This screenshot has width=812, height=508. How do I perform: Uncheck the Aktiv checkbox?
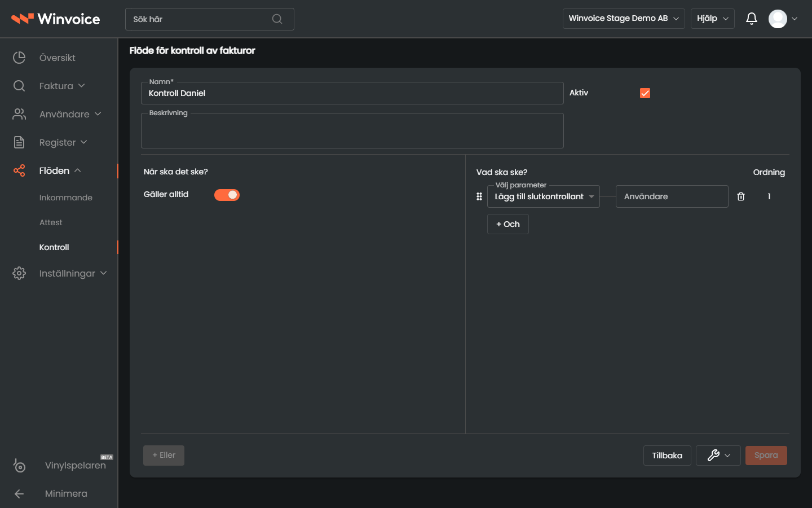coord(645,93)
